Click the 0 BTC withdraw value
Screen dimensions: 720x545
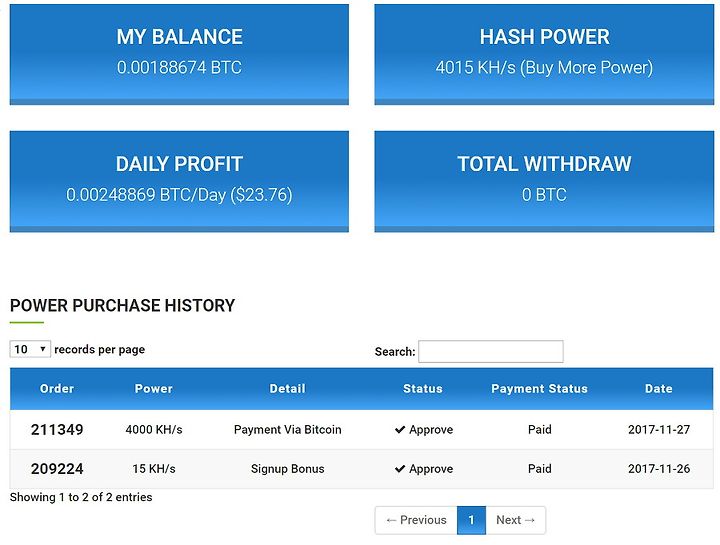(544, 195)
